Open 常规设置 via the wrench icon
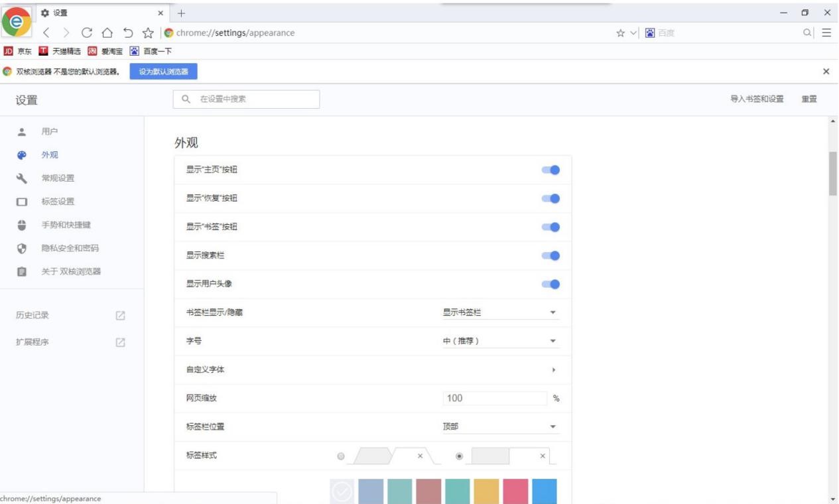This screenshot has height=504, width=839. (x=21, y=178)
